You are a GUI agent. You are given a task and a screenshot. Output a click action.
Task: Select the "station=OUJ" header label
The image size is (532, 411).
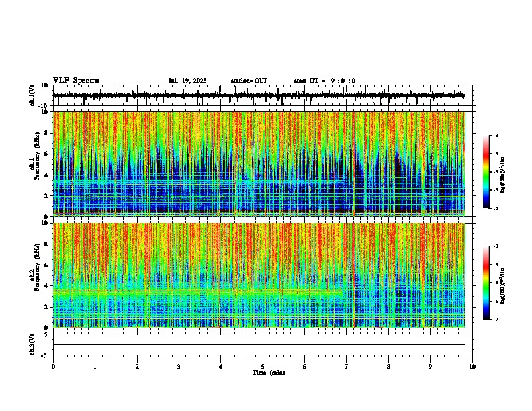click(x=249, y=81)
